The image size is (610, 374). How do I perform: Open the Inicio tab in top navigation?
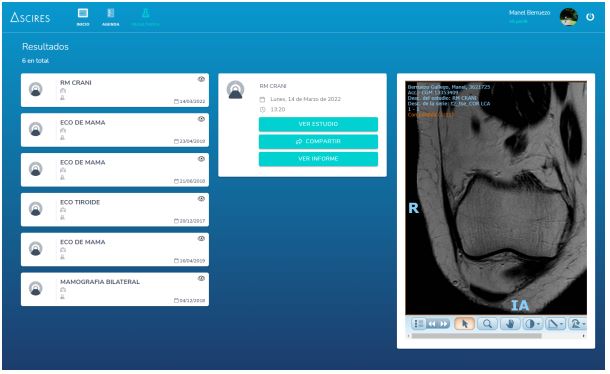(83, 17)
